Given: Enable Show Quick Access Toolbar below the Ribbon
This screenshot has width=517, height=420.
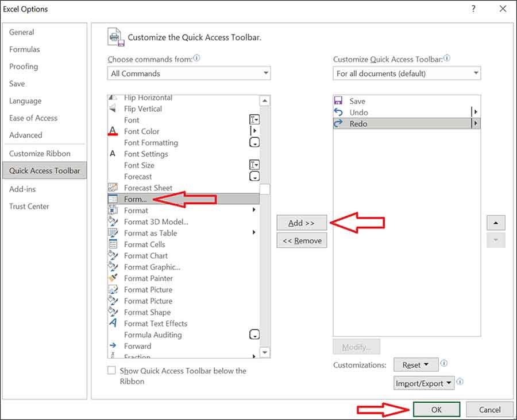Looking at the screenshot, I should (x=111, y=371).
